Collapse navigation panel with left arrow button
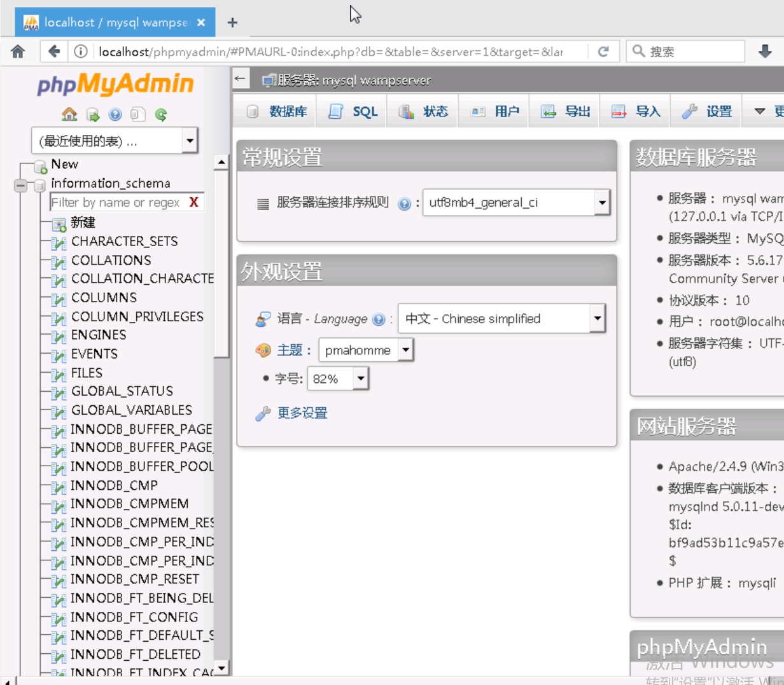 [240, 79]
